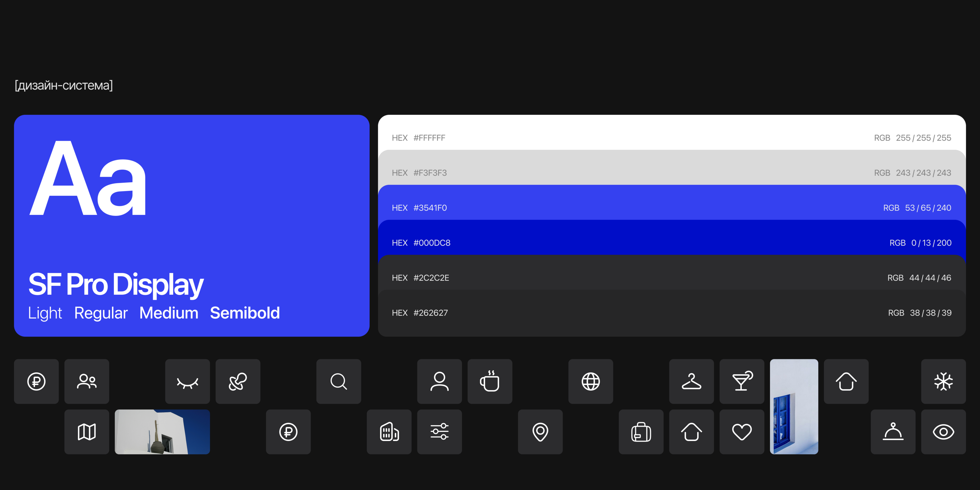The width and height of the screenshot is (980, 490).
Task: Click the steaming coffee cup icon
Action: 490,381
